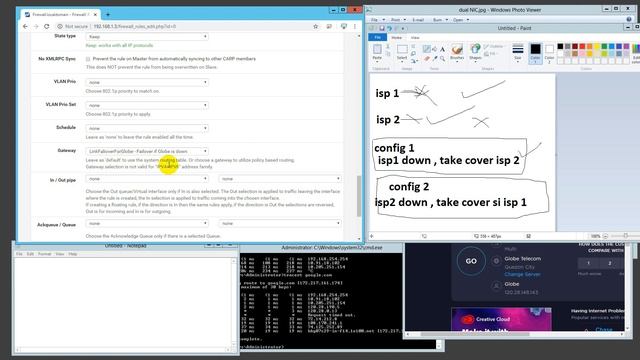Click the Not secure site info icon

[x=60, y=26]
